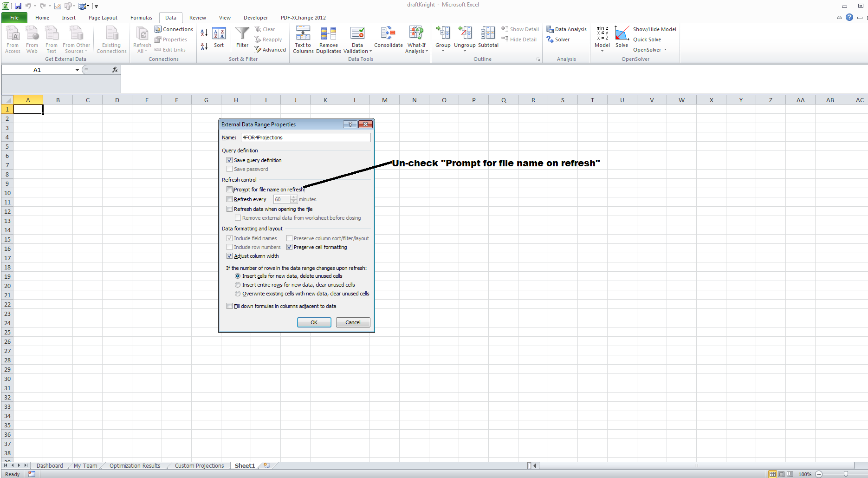
Task: Expand the Ungroup dropdown
Action: [x=465, y=48]
